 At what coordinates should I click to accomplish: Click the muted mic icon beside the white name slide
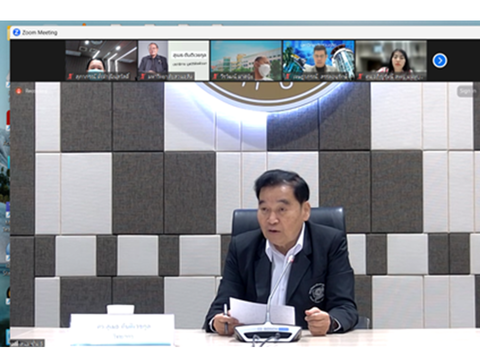coord(143,77)
